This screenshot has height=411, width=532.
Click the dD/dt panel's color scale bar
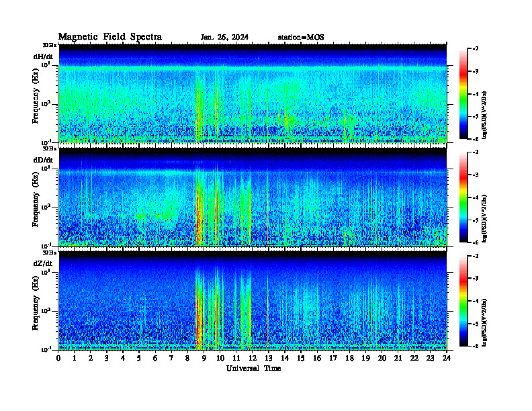pyautogui.click(x=463, y=197)
